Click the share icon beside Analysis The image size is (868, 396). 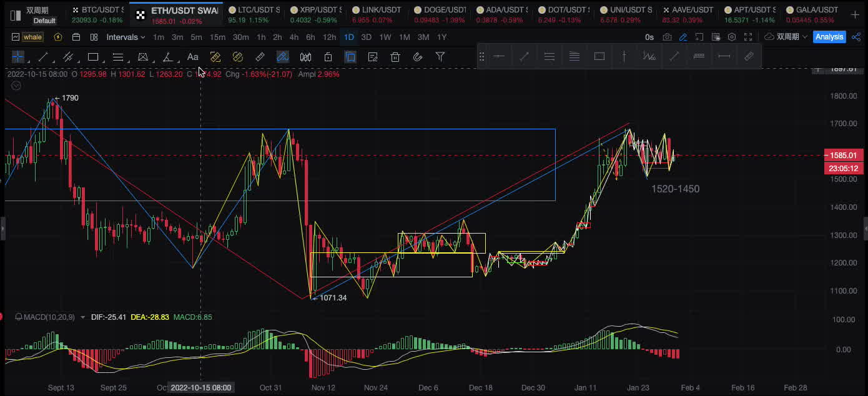(856, 37)
